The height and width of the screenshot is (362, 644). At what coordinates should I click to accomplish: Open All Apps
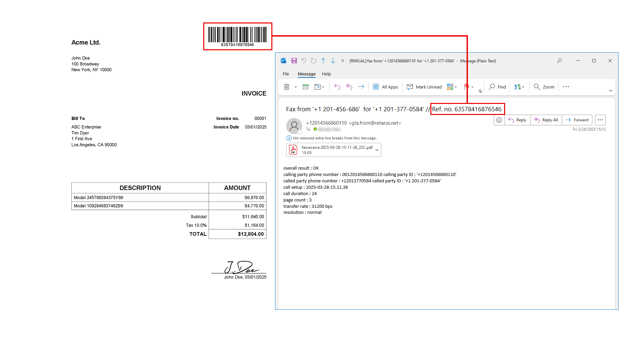(385, 87)
